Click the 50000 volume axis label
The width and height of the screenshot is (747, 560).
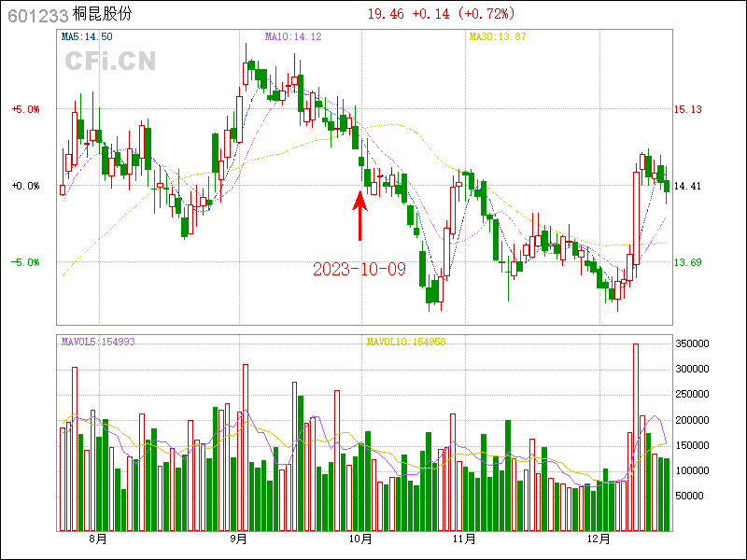pyautogui.click(x=689, y=496)
